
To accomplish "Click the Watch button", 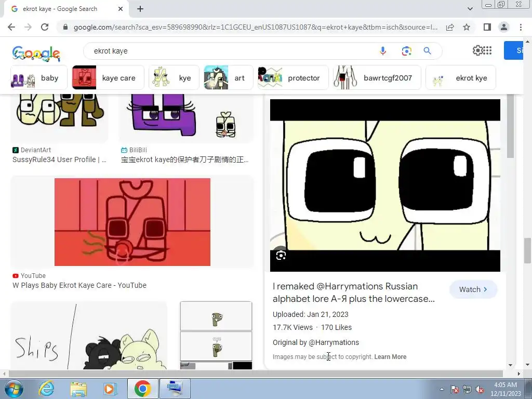I will click(473, 289).
